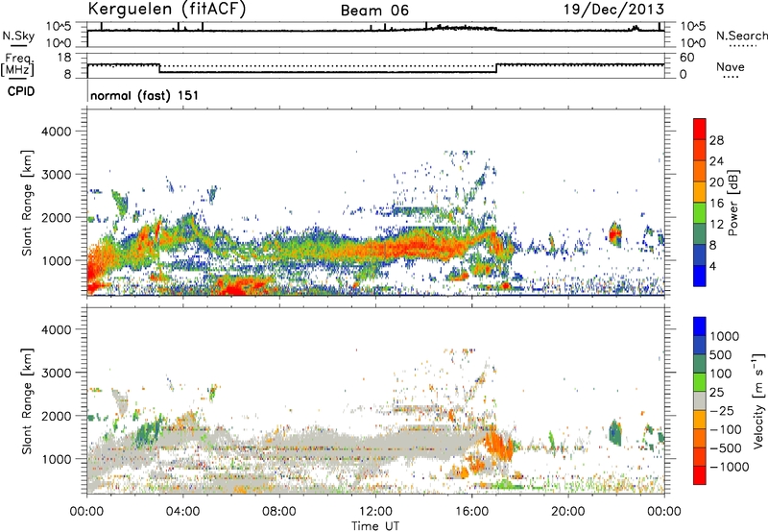768x532 pixels.
Task: Pick the red top segment of power colorbar
Action: tap(700, 130)
